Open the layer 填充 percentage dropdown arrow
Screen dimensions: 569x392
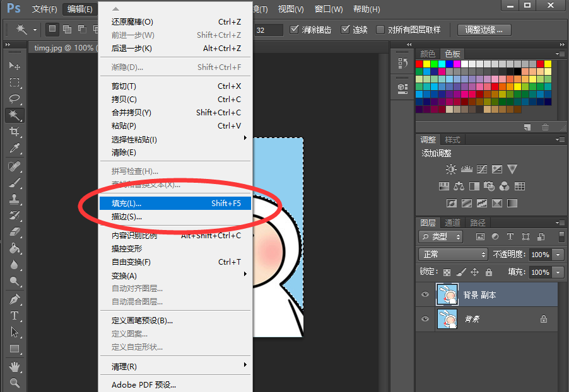point(558,272)
